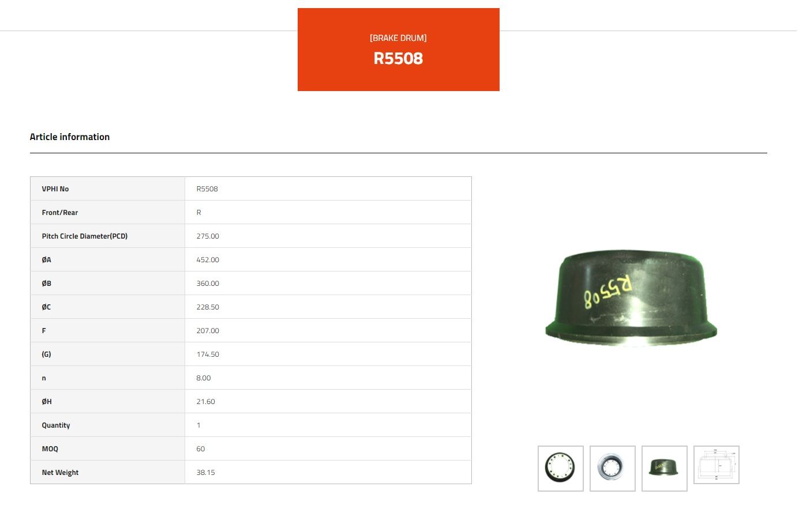
Task: Click the Net Weight value 38.15
Action: (205, 473)
